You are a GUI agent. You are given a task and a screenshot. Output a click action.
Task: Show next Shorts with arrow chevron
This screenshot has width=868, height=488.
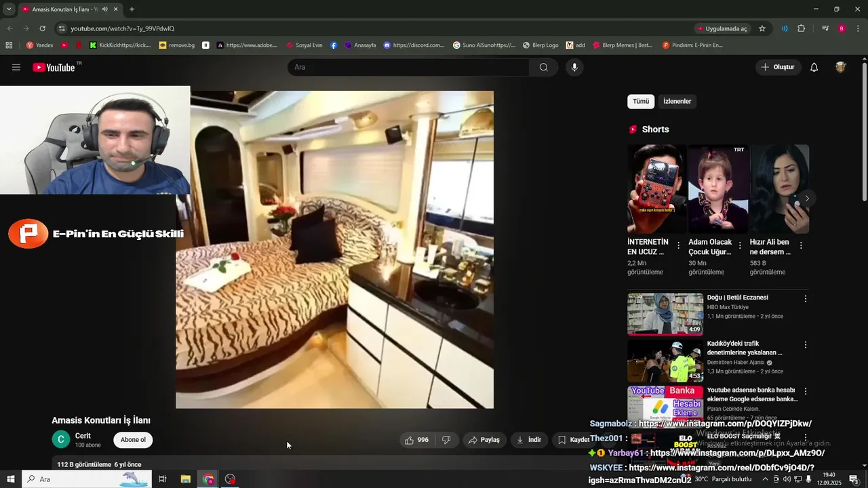click(807, 199)
